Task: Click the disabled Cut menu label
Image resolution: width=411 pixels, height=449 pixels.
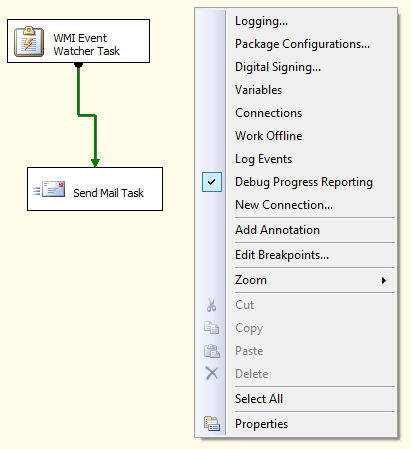Action: [244, 305]
